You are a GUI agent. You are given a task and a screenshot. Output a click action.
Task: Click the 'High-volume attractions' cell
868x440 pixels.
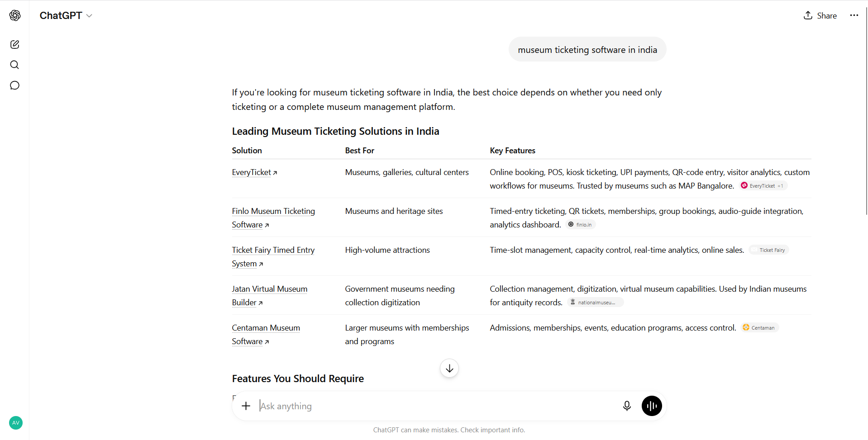387,250
